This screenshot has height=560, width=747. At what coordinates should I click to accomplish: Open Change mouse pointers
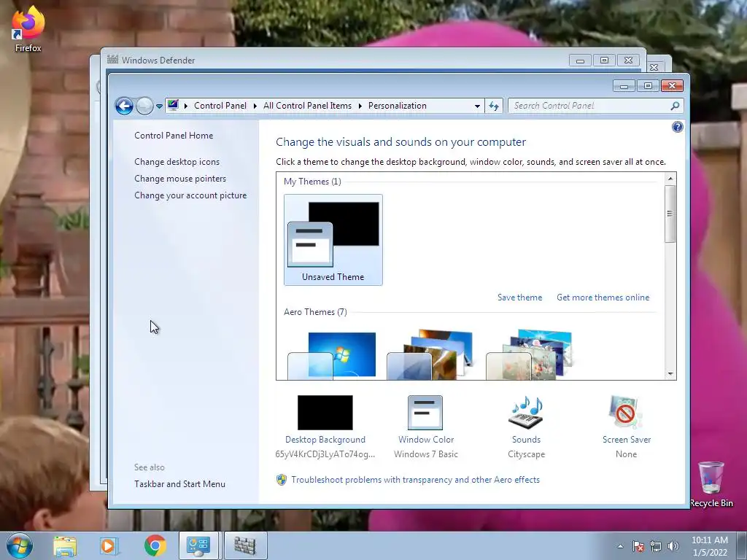point(180,179)
